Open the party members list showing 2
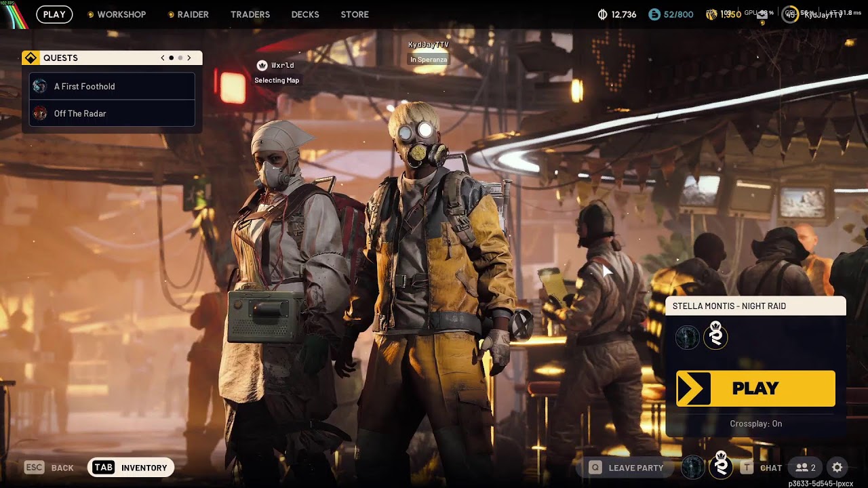Viewport: 868px width, 488px height. pyautogui.click(x=805, y=468)
